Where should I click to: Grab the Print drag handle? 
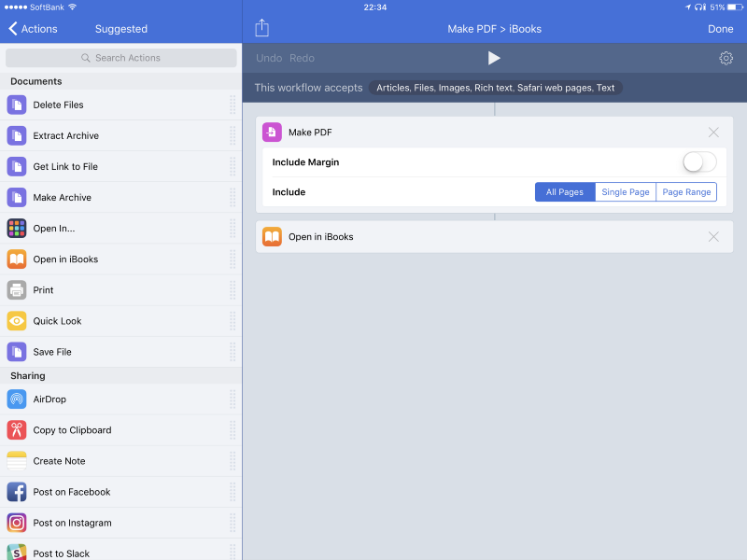233,290
